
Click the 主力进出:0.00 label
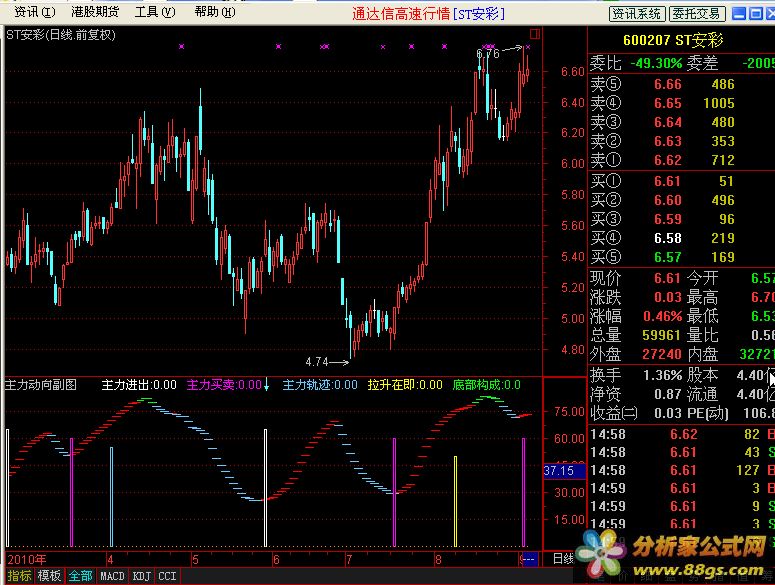[139, 384]
